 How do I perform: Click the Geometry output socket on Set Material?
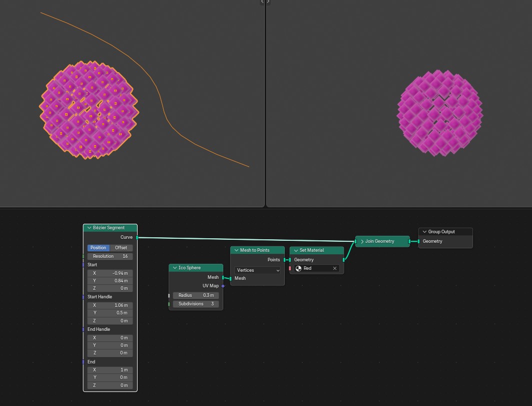(344, 260)
